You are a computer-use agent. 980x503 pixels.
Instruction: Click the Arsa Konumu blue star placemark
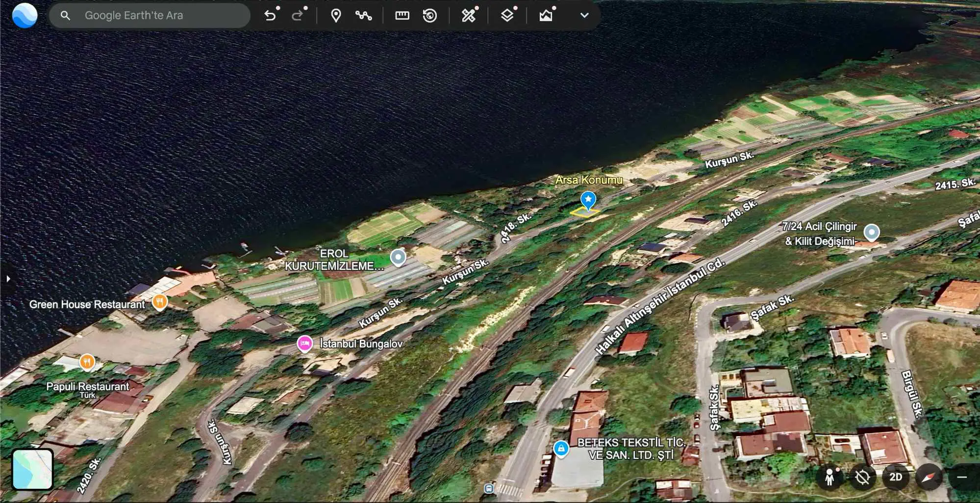point(588,200)
